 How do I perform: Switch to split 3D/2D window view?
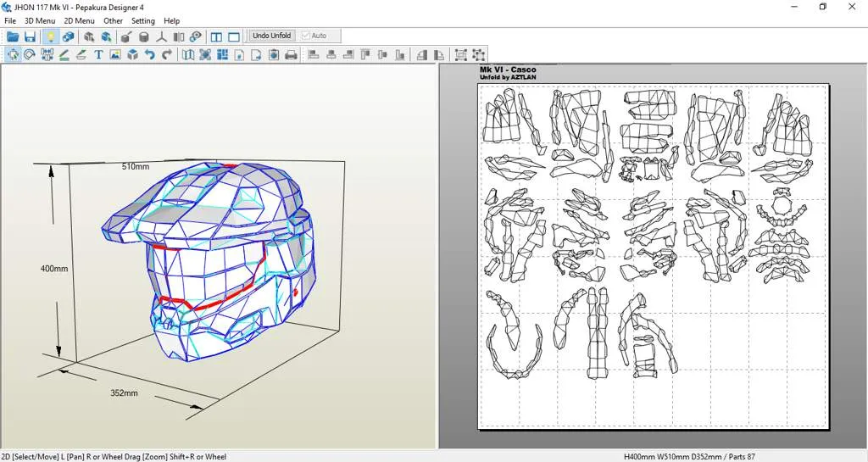pos(216,36)
